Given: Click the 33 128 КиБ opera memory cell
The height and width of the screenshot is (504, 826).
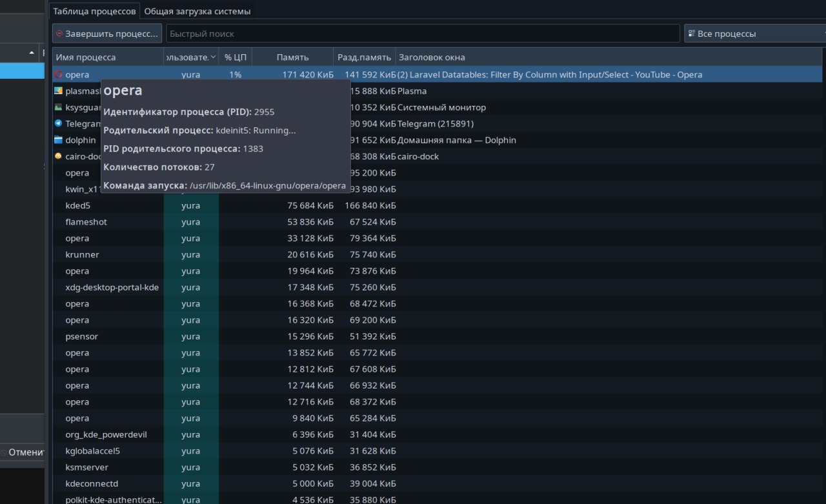Looking at the screenshot, I should click(x=310, y=238).
